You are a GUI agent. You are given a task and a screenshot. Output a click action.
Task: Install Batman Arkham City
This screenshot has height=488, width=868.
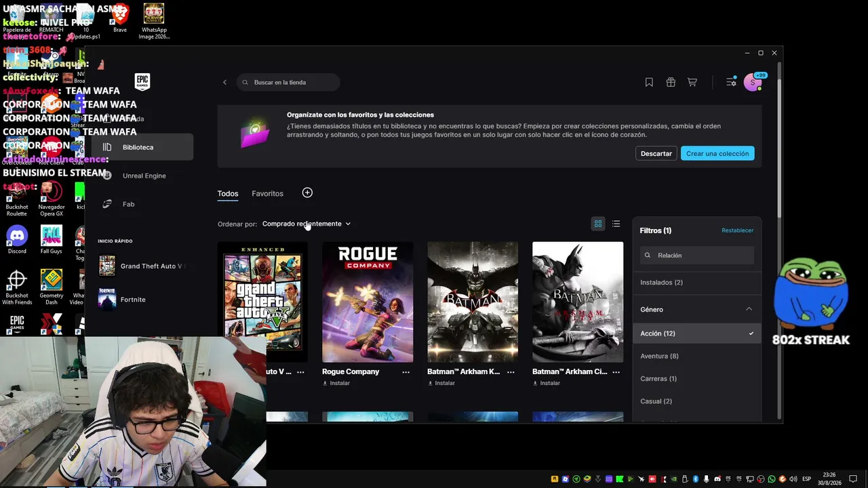[547, 384]
